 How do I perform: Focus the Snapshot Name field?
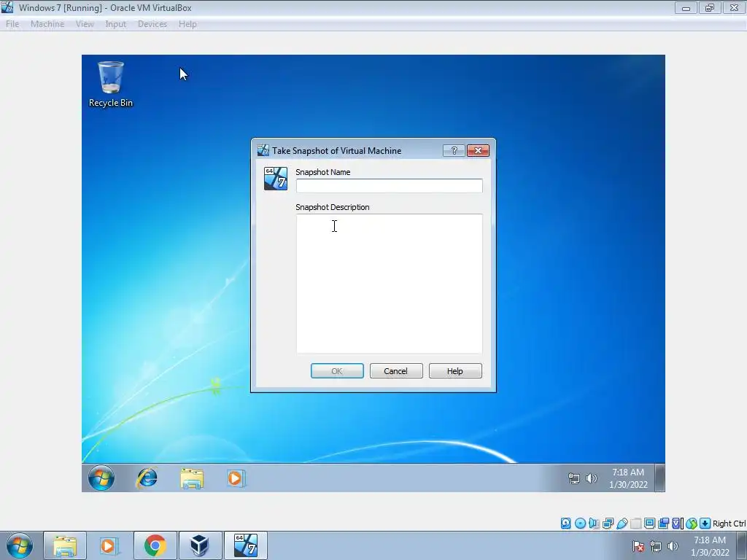point(390,186)
